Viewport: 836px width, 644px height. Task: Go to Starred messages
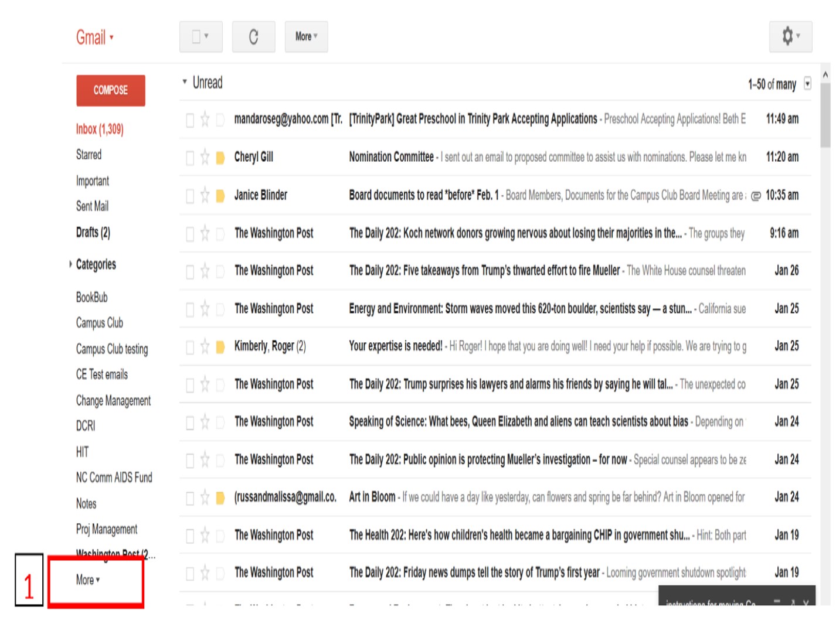pos(89,155)
